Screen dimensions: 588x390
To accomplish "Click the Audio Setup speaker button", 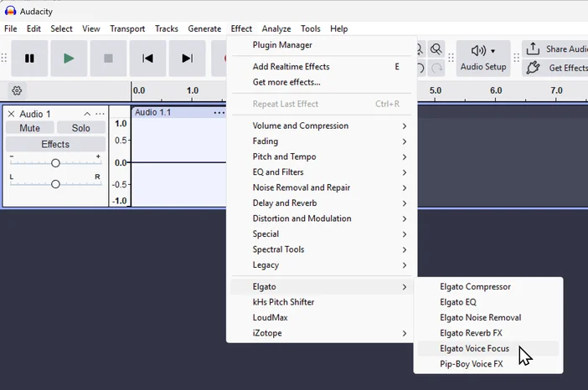I will (483, 59).
